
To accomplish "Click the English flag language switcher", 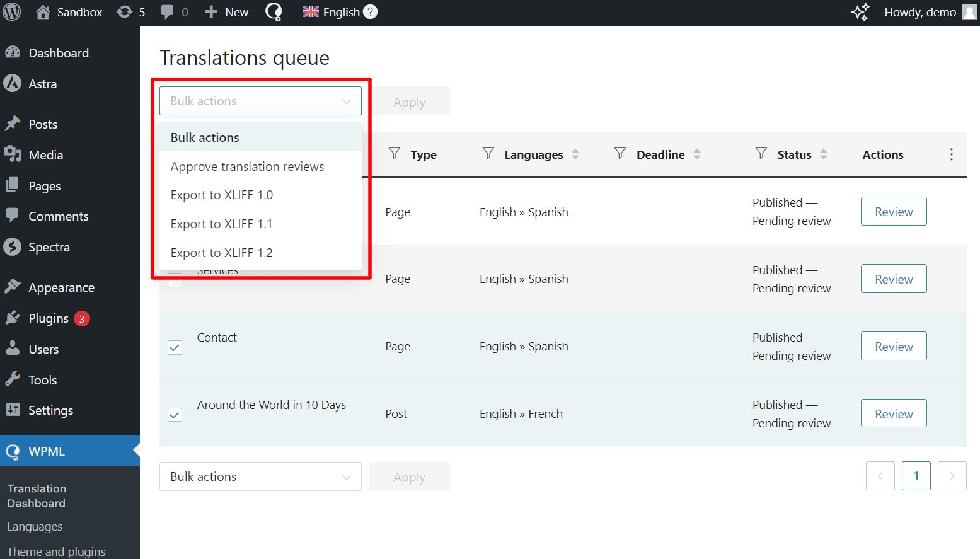I will coord(311,12).
